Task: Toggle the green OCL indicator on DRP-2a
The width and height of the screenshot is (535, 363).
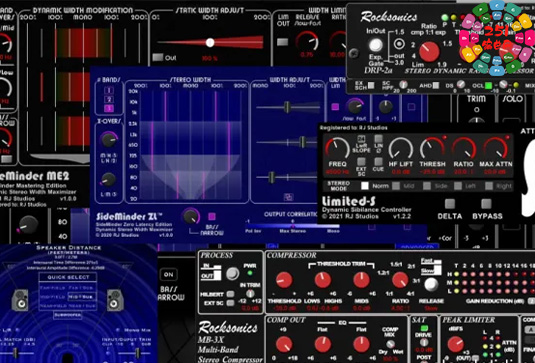Action: [x=489, y=85]
